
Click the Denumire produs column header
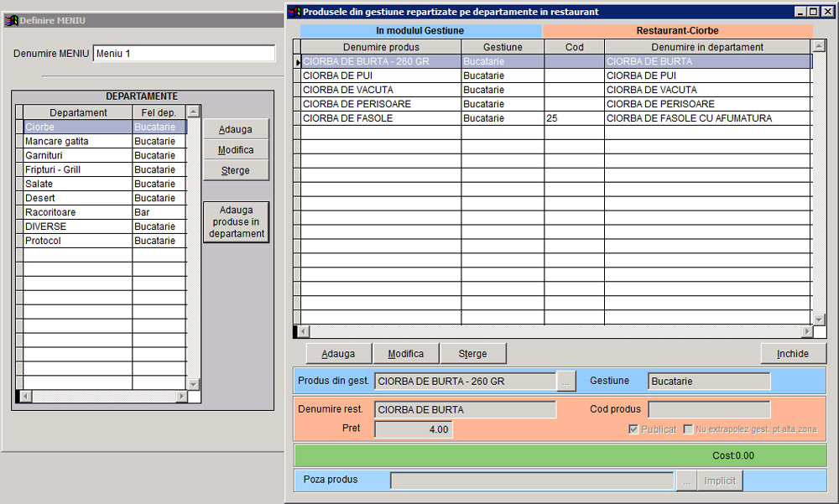coord(381,47)
